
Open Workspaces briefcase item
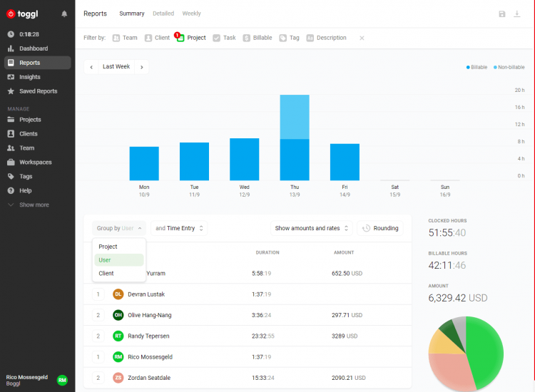coord(29,163)
